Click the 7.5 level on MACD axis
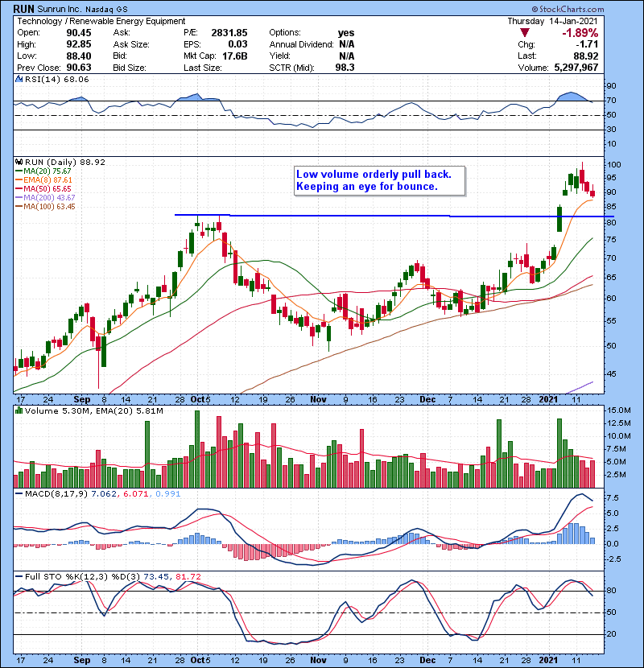The width and height of the screenshot is (644, 668). [613, 498]
